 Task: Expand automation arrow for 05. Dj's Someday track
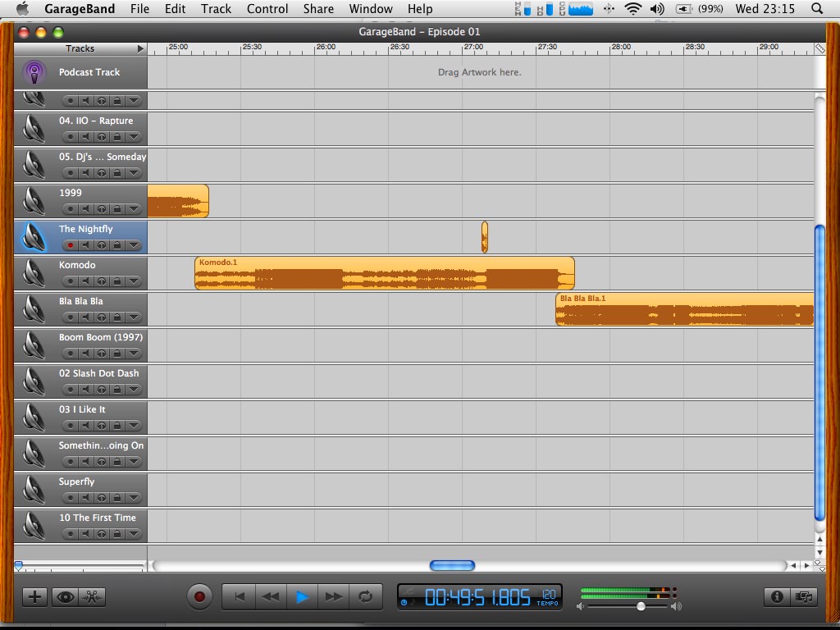(134, 173)
